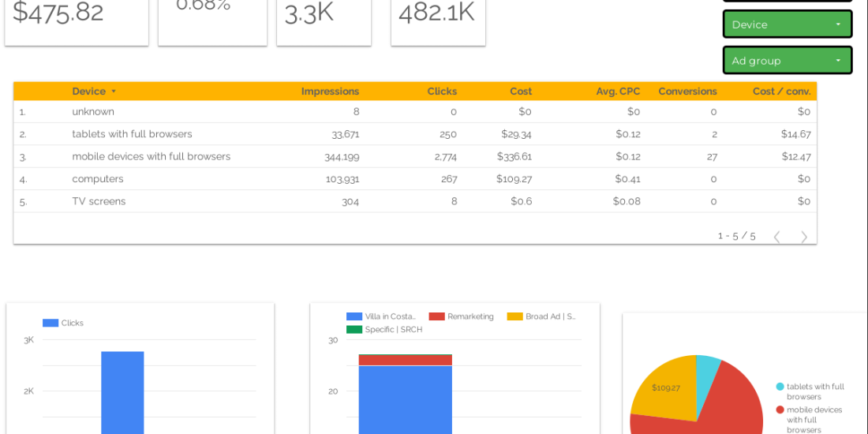
Task: Go to next table page arrow
Action: pyautogui.click(x=804, y=237)
